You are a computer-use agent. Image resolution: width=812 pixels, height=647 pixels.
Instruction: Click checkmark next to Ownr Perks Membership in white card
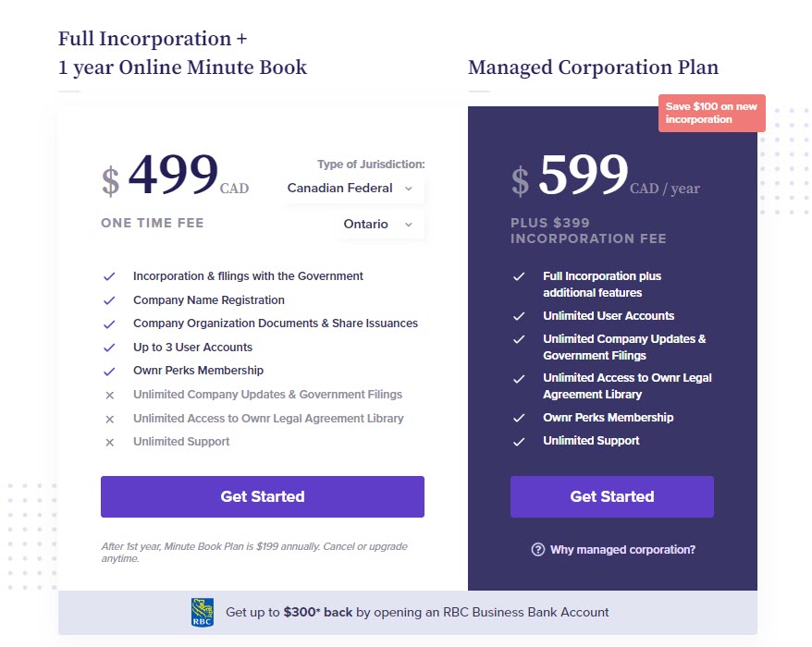click(x=109, y=372)
